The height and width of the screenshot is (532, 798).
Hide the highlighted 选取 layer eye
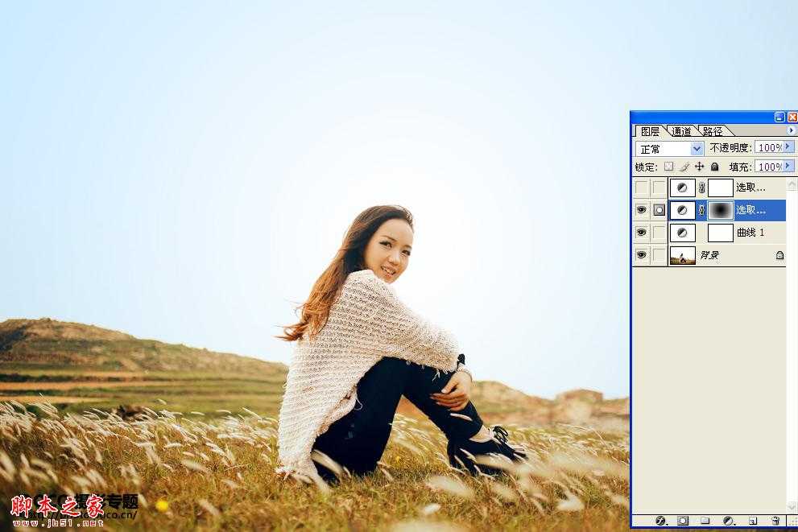(x=641, y=209)
